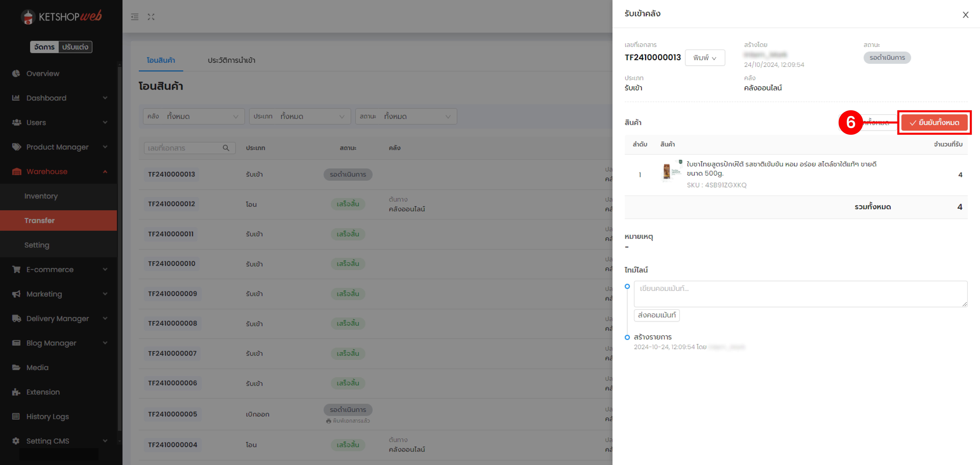This screenshot has height=465, width=980.
Task: Expand E-commerce menu chevron
Action: coord(105,269)
